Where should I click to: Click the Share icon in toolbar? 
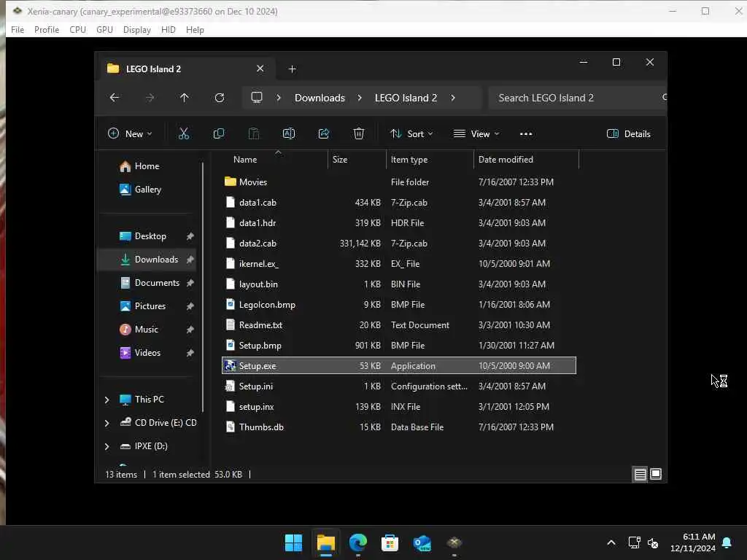click(324, 134)
